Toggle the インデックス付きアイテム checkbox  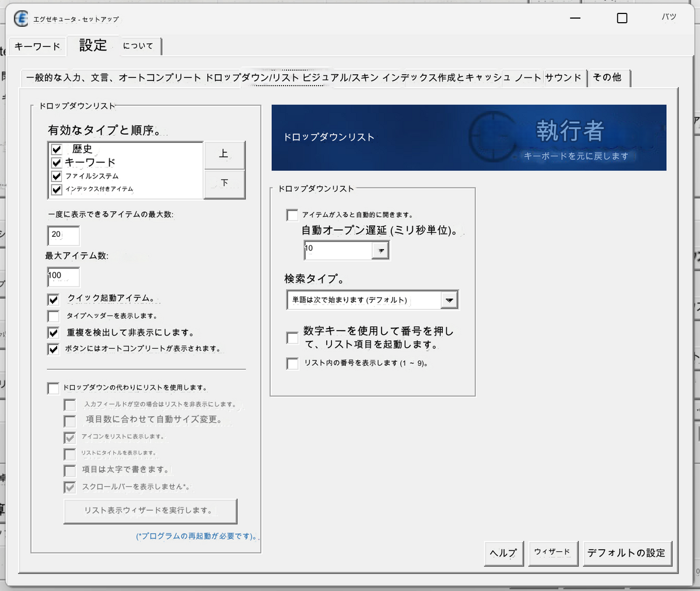point(57,190)
